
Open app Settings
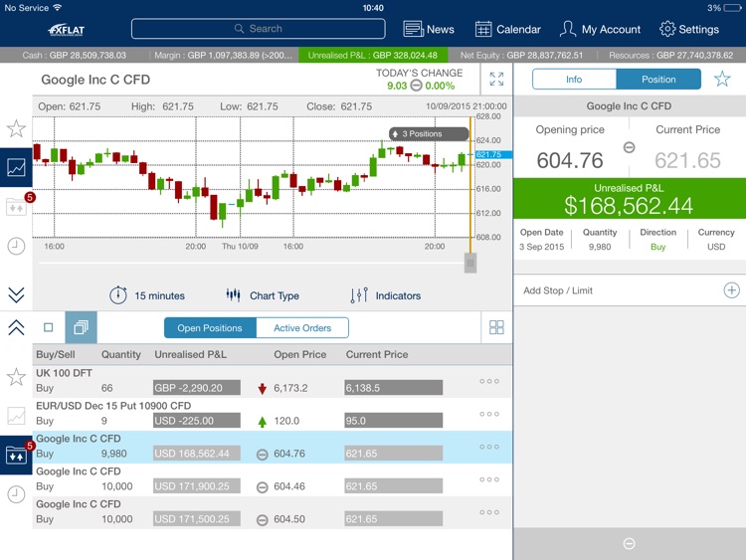coord(688,29)
